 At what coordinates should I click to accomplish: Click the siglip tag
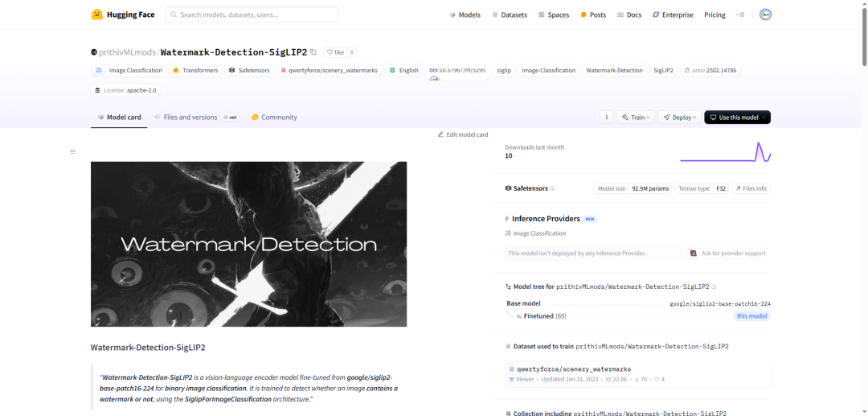tap(504, 70)
